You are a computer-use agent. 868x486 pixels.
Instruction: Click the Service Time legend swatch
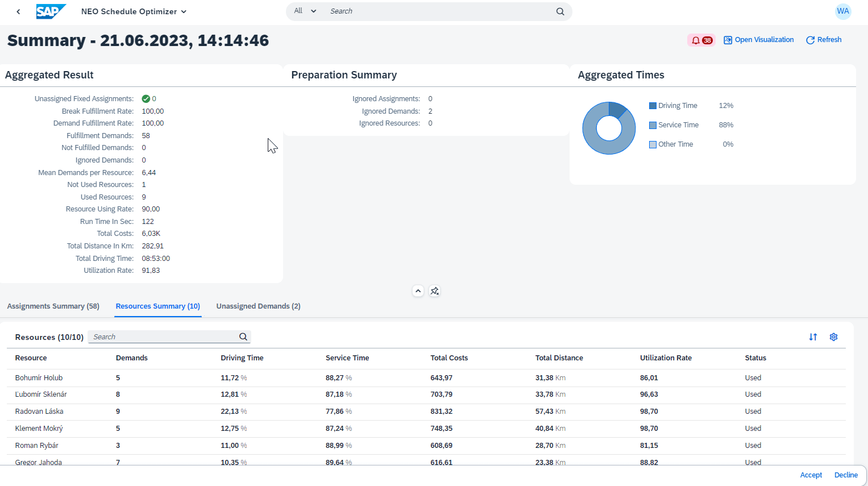[653, 125]
